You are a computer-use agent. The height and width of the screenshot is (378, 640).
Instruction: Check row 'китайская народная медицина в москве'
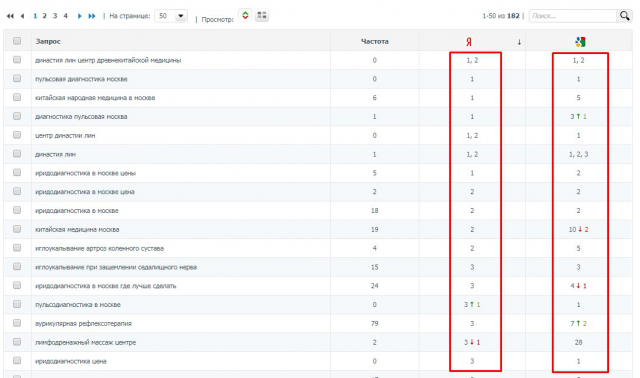tap(17, 97)
